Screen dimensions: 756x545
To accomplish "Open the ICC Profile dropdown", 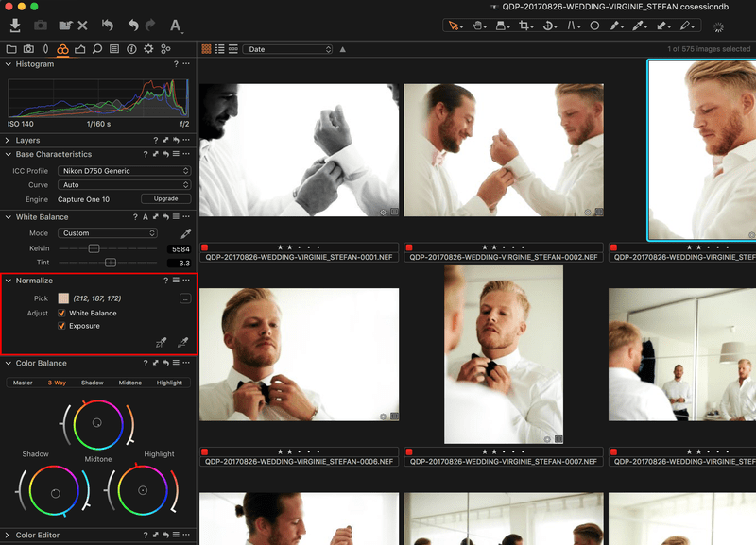I will [x=124, y=170].
